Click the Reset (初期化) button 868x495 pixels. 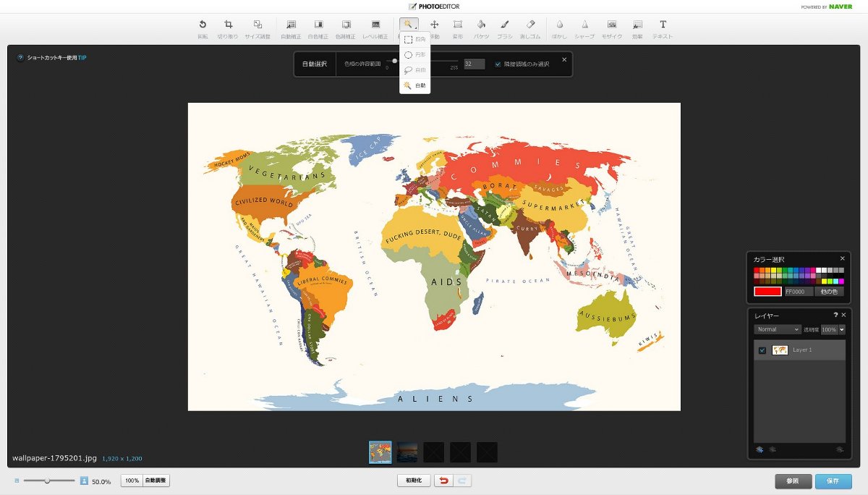point(414,481)
